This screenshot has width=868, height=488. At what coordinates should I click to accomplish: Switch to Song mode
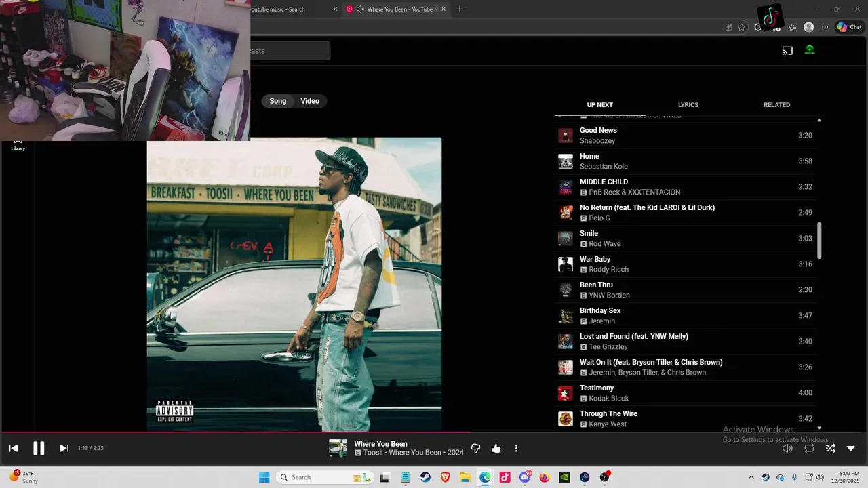[278, 101]
